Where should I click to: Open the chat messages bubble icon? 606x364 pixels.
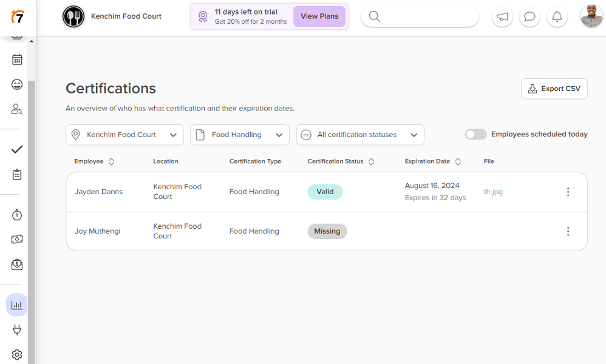529,16
